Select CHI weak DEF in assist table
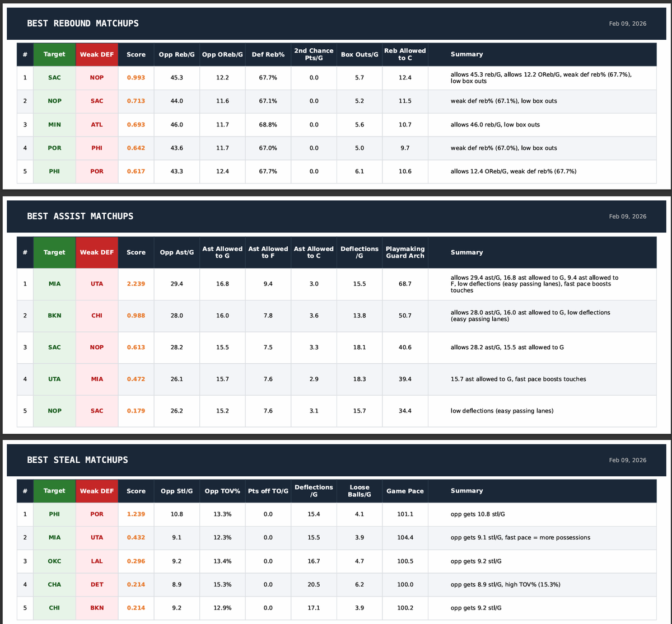Viewport: 672px width, 624px height. pyautogui.click(x=97, y=316)
